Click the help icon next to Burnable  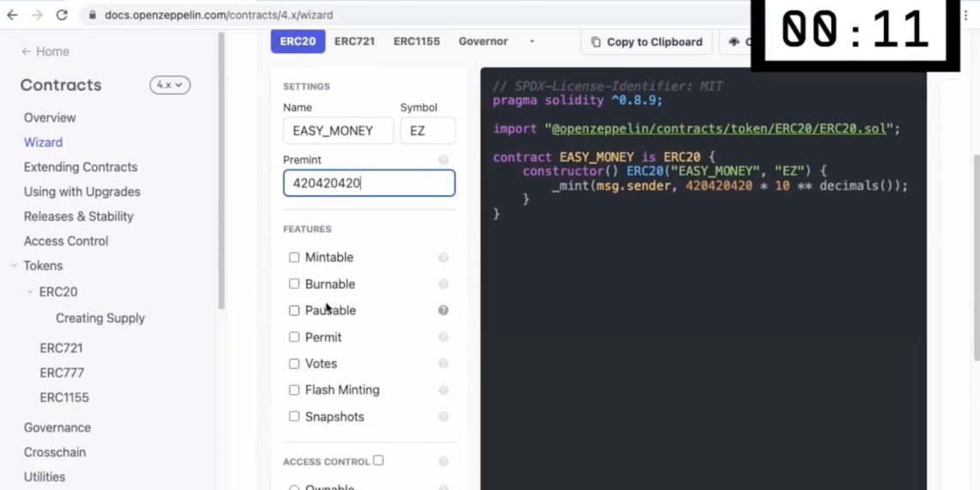pyautogui.click(x=443, y=285)
